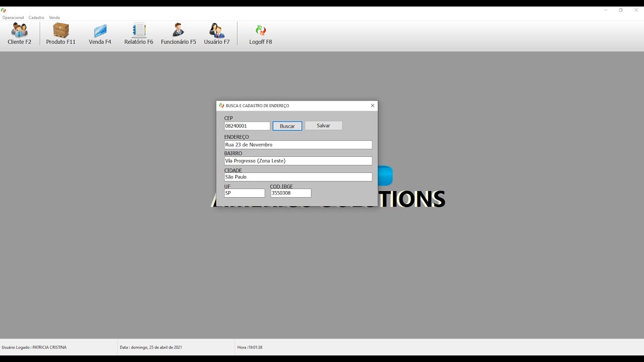Screen dimensions: 644x362
Task: Click the Bairro field showing Vila Progresso
Action: click(298, 161)
